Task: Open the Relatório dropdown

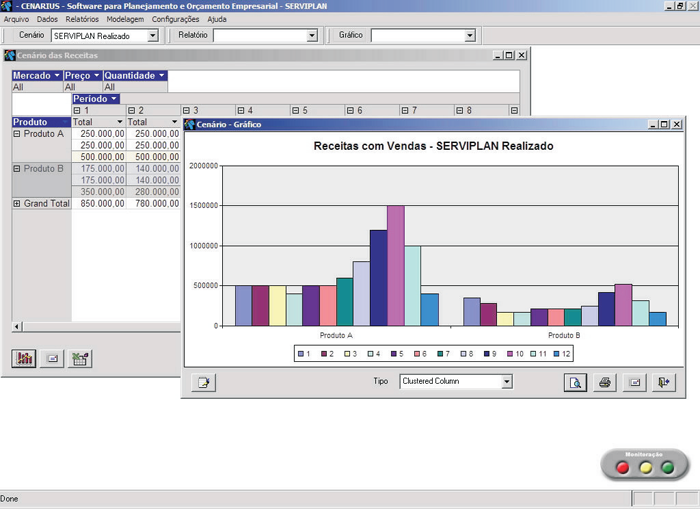Action: [x=312, y=35]
